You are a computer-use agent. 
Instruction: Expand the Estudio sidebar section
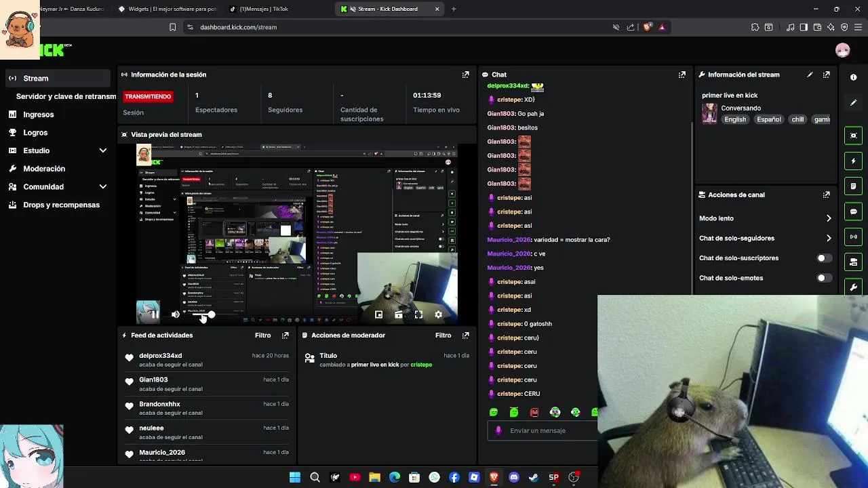pyautogui.click(x=103, y=150)
